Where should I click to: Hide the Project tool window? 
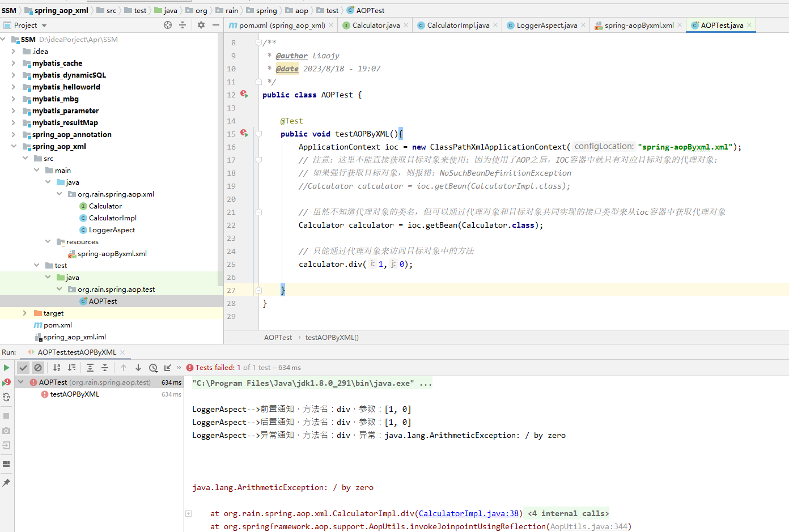click(216, 25)
